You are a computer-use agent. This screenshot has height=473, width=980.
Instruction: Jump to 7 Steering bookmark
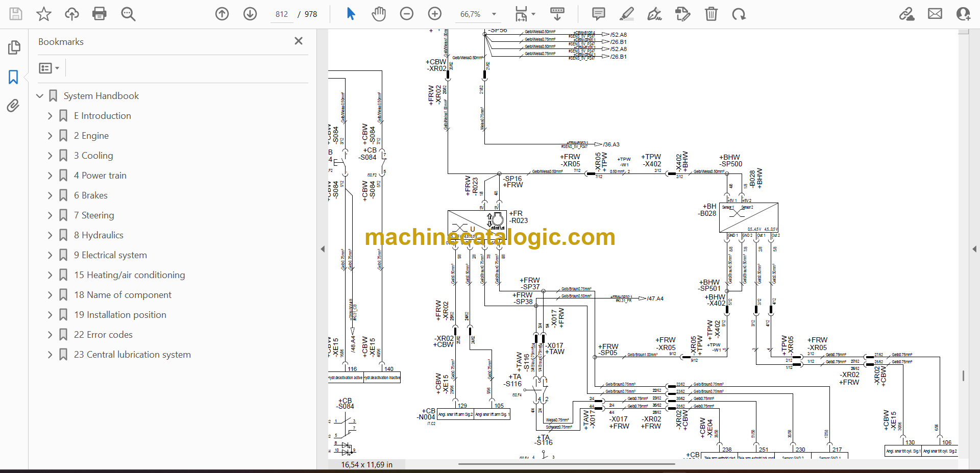click(94, 215)
